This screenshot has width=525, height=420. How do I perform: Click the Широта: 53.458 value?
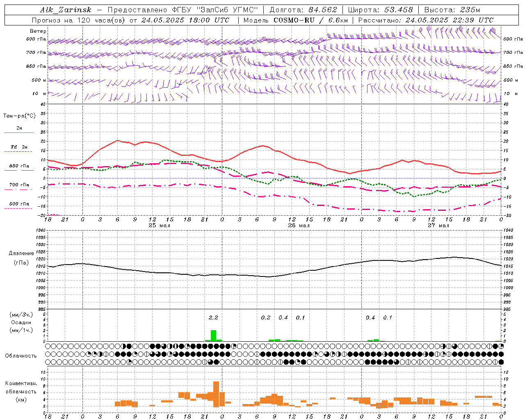380,10
